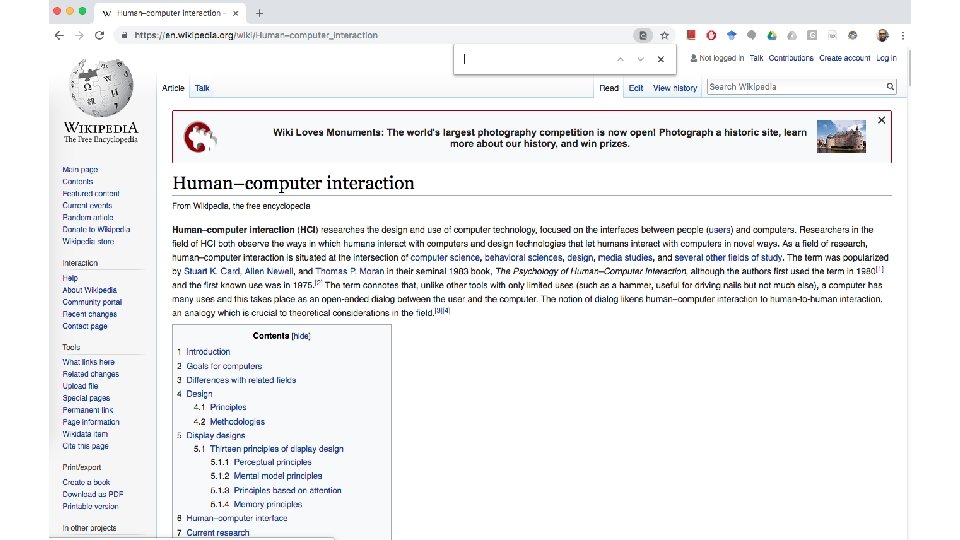Hide the Contents table via hide link
960x540 pixels.
(x=301, y=336)
